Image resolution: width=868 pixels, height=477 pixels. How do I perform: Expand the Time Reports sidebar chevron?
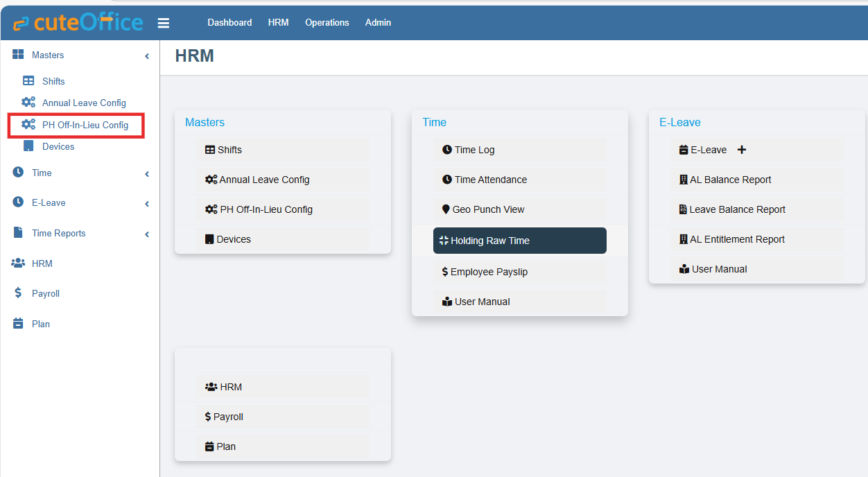point(147,234)
